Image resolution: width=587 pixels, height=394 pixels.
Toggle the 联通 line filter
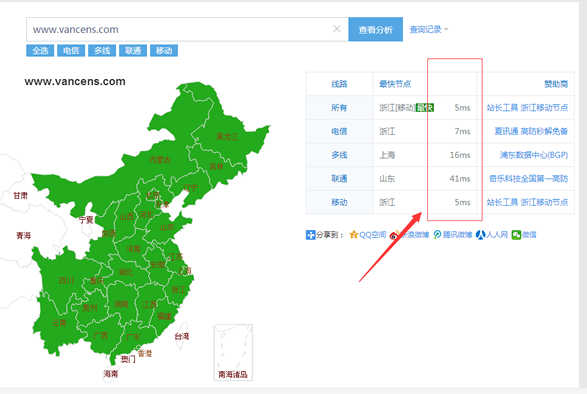[x=133, y=51]
